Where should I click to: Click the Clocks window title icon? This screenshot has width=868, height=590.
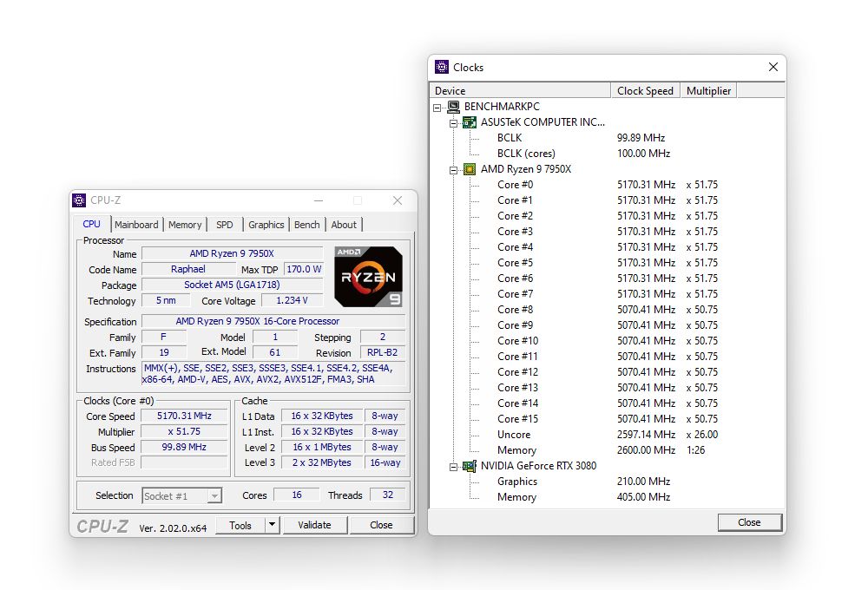(442, 67)
